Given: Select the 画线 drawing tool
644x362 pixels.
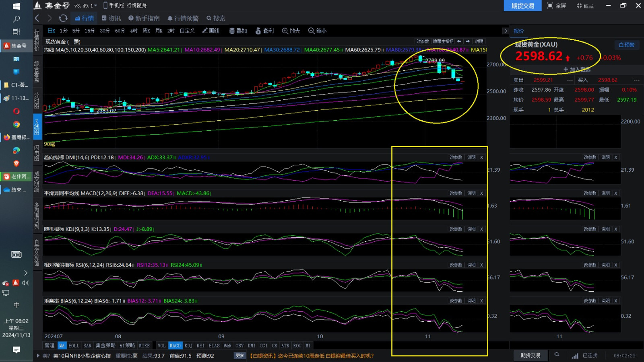Looking at the screenshot, I should (211, 31).
